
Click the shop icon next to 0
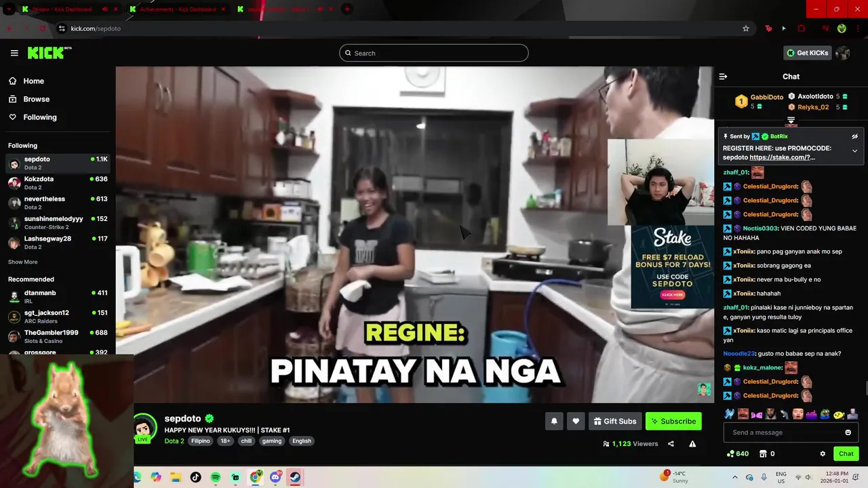coord(763,454)
